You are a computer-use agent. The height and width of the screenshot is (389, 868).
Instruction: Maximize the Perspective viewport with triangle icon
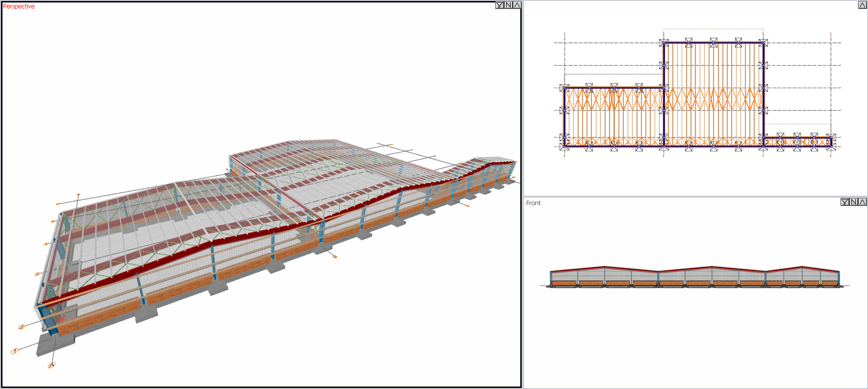(517, 5)
